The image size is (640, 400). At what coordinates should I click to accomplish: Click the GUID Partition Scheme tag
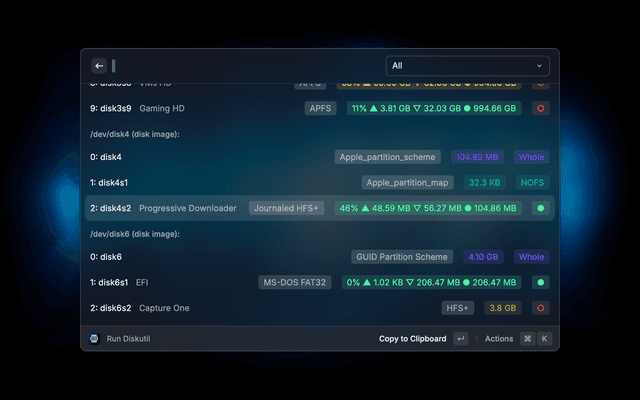click(402, 257)
